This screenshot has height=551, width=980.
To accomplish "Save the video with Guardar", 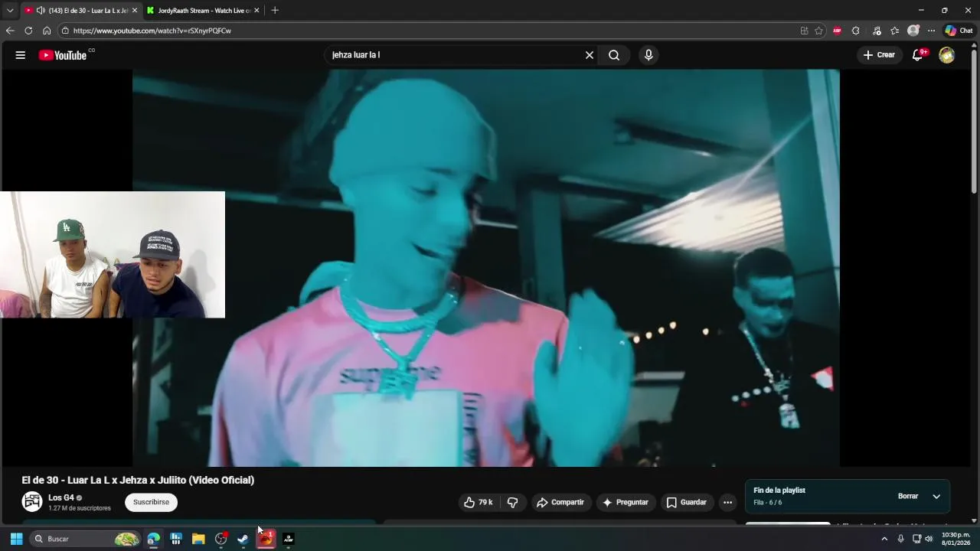I will coord(687,502).
